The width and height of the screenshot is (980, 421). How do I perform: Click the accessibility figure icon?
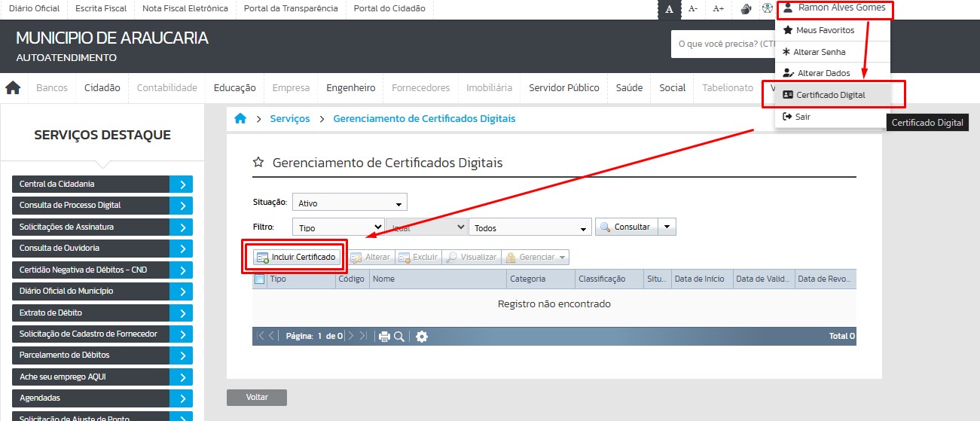pyautogui.click(x=767, y=9)
